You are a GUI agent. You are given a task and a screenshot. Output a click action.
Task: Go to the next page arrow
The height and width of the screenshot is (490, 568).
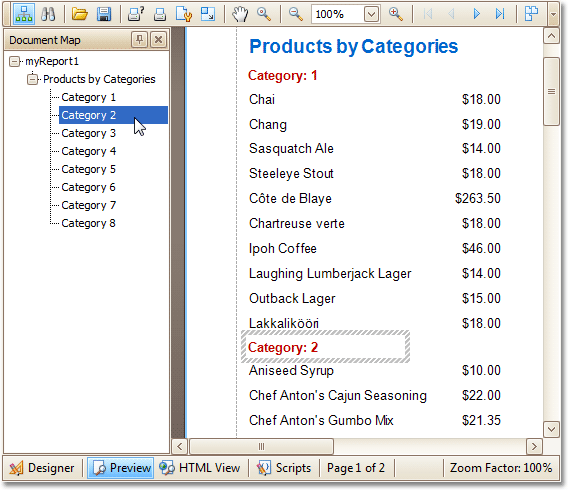click(476, 14)
